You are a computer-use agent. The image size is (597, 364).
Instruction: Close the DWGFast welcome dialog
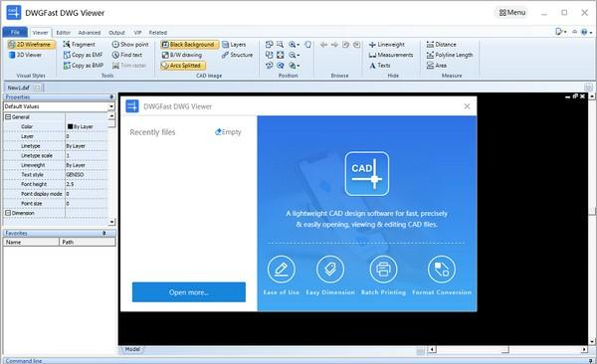tap(467, 106)
